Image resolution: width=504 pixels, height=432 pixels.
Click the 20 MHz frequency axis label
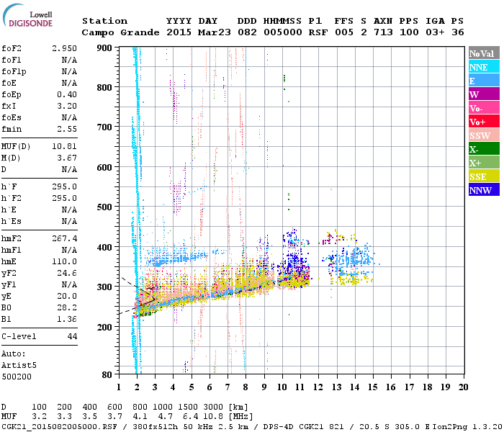pos(463,387)
